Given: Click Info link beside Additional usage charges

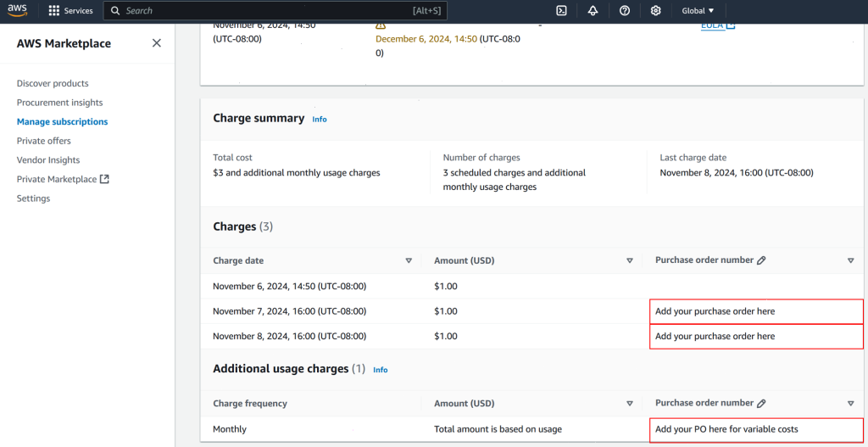Looking at the screenshot, I should point(381,370).
